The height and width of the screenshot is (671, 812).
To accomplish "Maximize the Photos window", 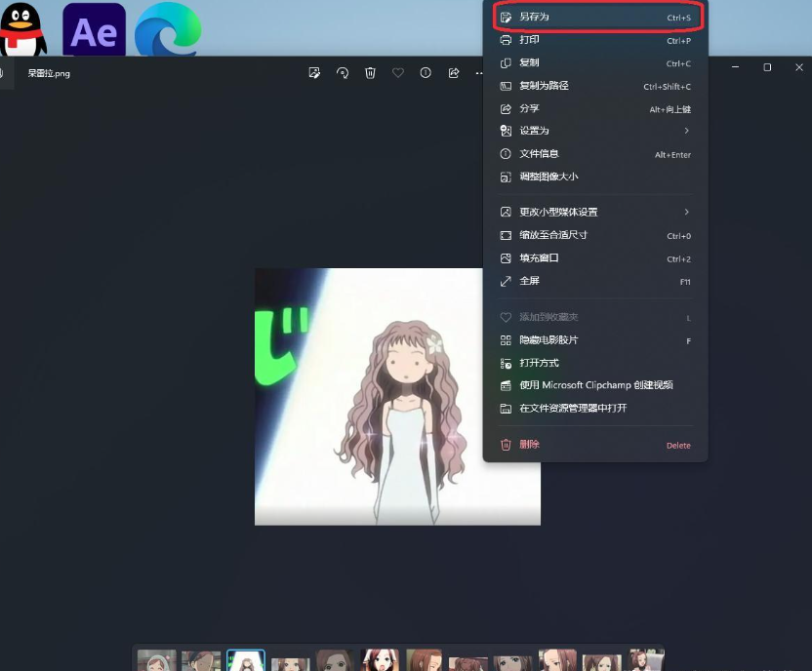I will (767, 67).
